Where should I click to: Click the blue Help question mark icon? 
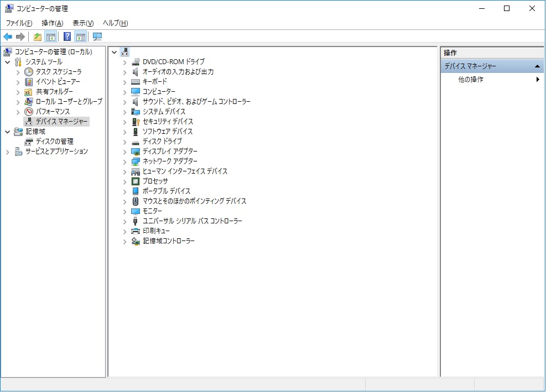click(67, 37)
